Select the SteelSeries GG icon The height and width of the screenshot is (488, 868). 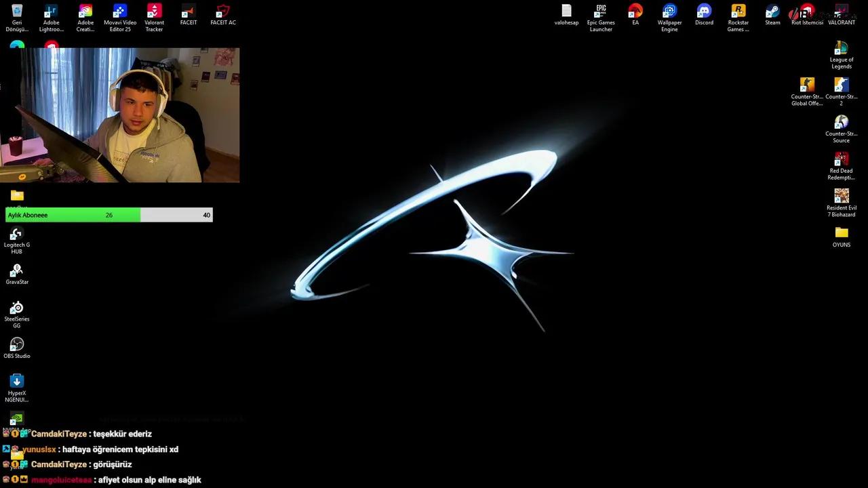click(17, 308)
